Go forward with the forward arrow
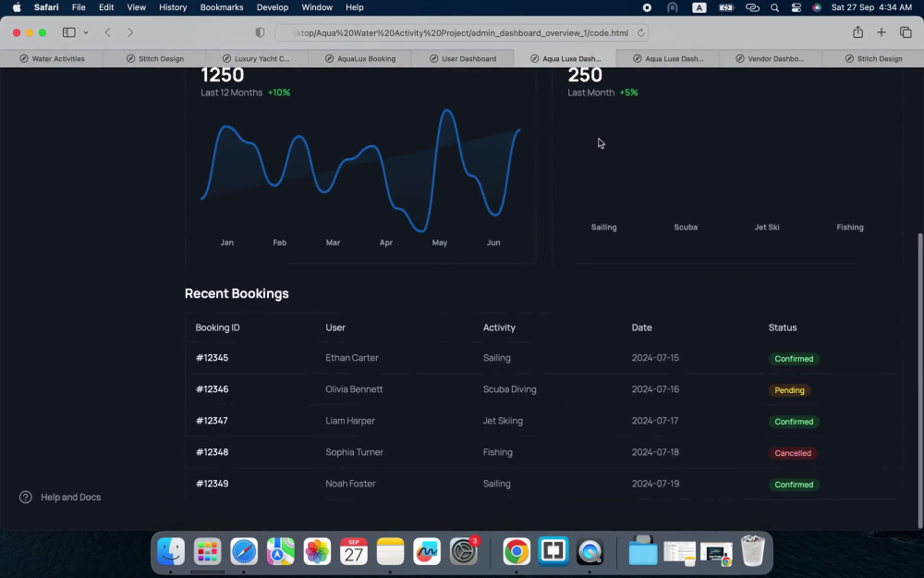 coord(130,32)
